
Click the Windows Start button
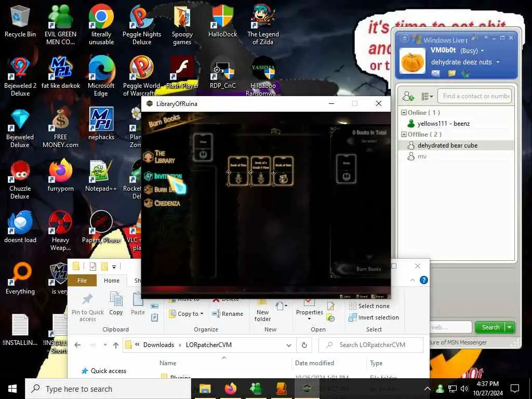(12, 389)
